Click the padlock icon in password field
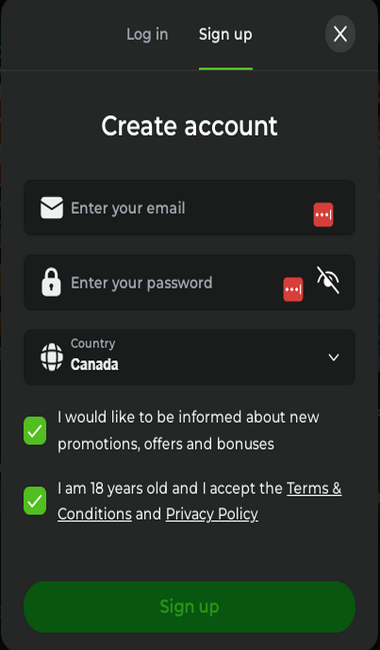 51,282
